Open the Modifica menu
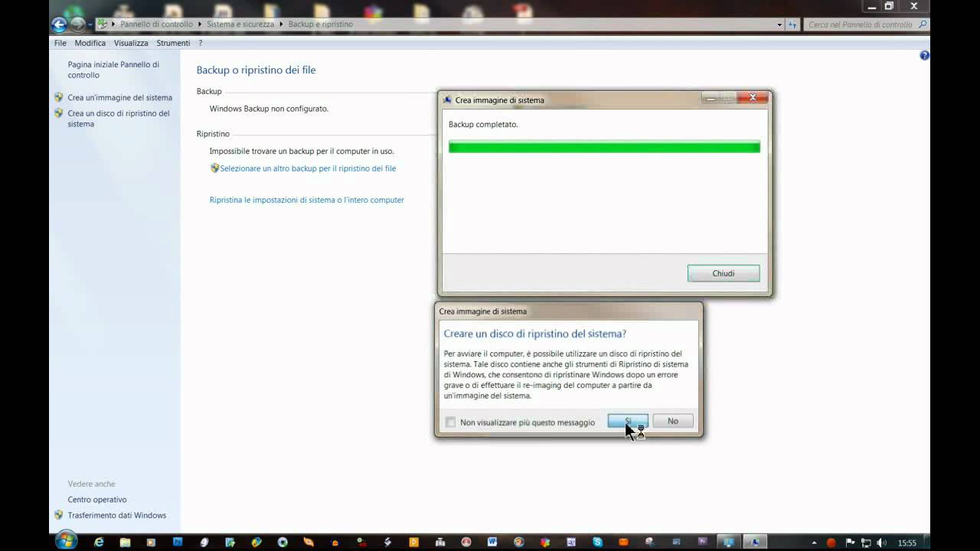This screenshot has height=551, width=980. point(90,43)
